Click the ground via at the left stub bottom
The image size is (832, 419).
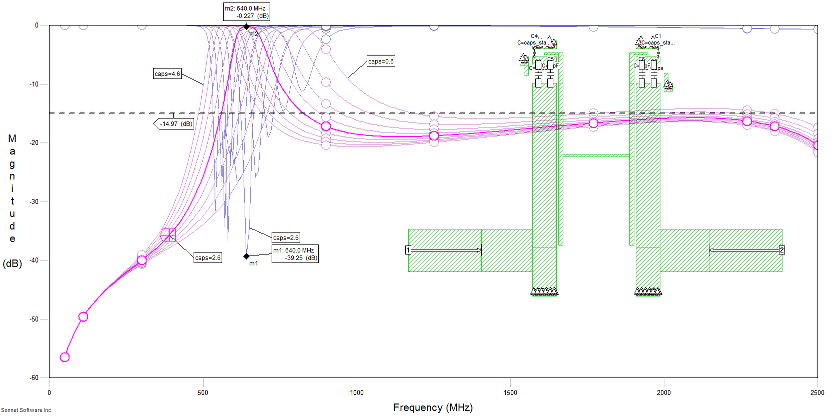[x=544, y=291]
